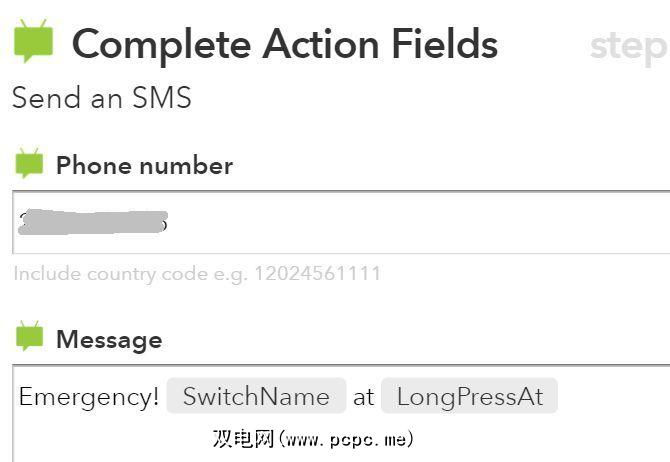Screen dimensions: 670x462
Task: Select the SwitchName ingredient chip
Action: [x=256, y=396]
